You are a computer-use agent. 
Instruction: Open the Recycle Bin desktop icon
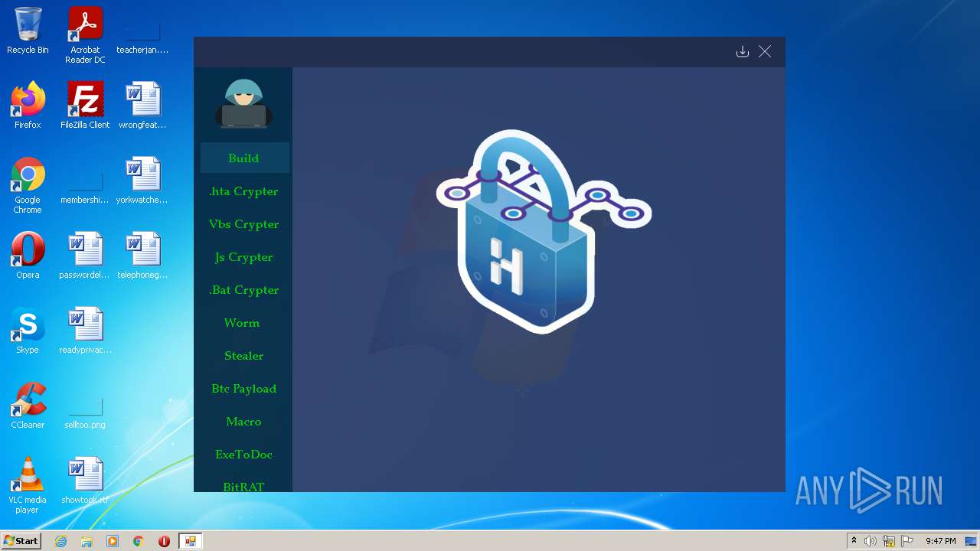click(x=28, y=31)
